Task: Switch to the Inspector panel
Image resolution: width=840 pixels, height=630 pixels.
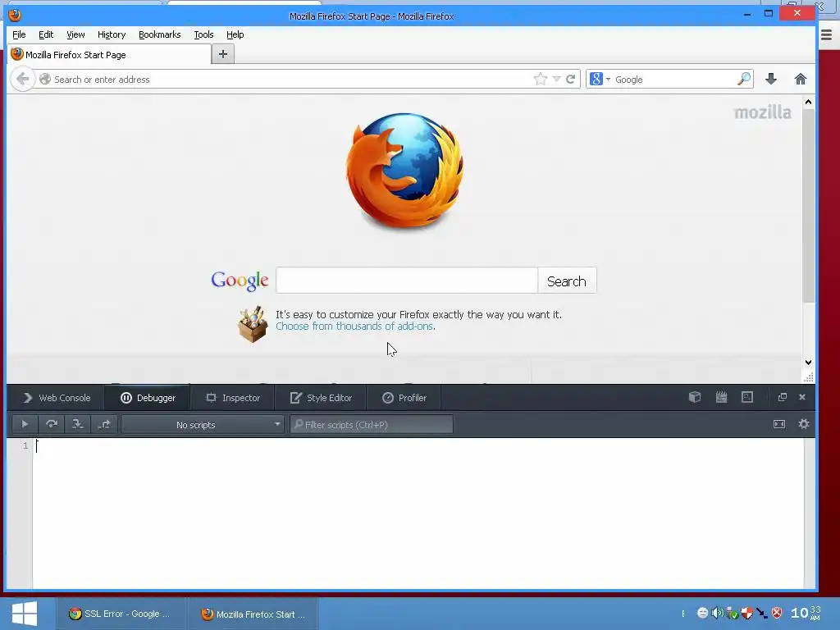Action: pos(233,398)
